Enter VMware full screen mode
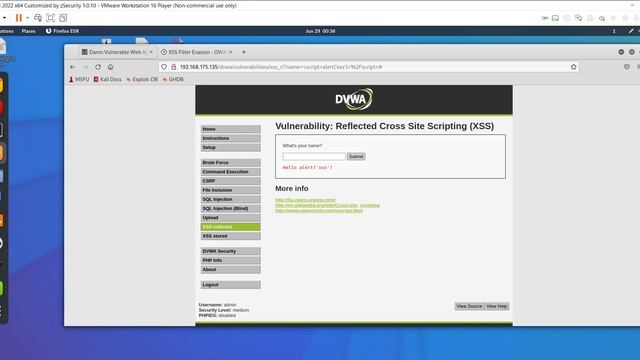The height and width of the screenshot is (360, 640). point(51,18)
